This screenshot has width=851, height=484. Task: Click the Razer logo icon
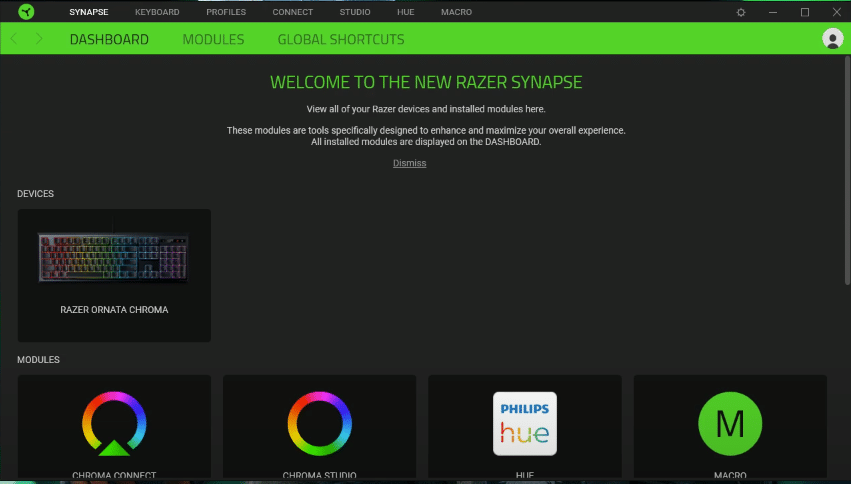26,11
